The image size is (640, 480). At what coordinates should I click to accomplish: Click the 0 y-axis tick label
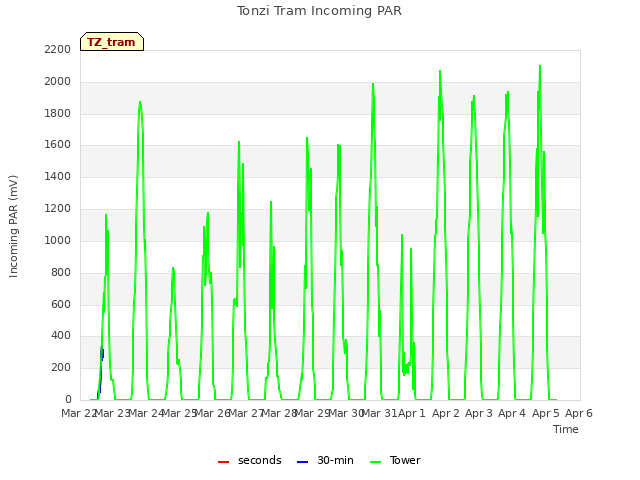[x=68, y=400]
